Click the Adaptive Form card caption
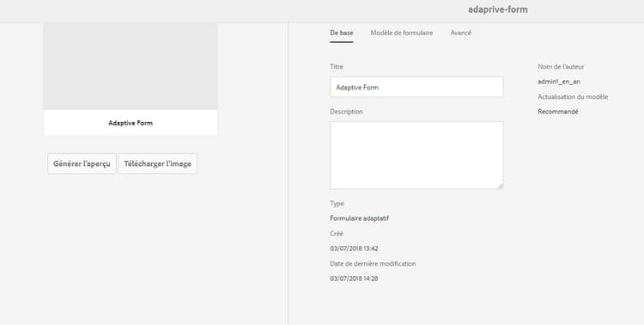 (131, 123)
